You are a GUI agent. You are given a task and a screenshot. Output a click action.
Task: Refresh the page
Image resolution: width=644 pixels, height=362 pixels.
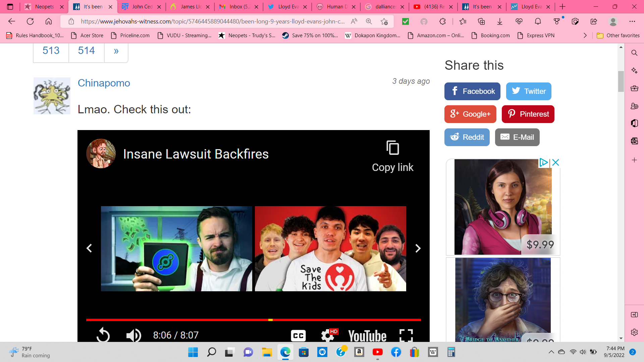[30, 21]
